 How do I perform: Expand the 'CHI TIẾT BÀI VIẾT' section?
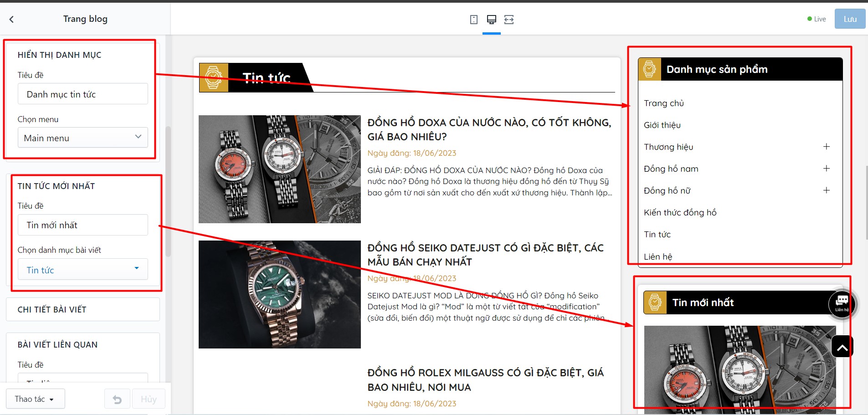tap(83, 309)
